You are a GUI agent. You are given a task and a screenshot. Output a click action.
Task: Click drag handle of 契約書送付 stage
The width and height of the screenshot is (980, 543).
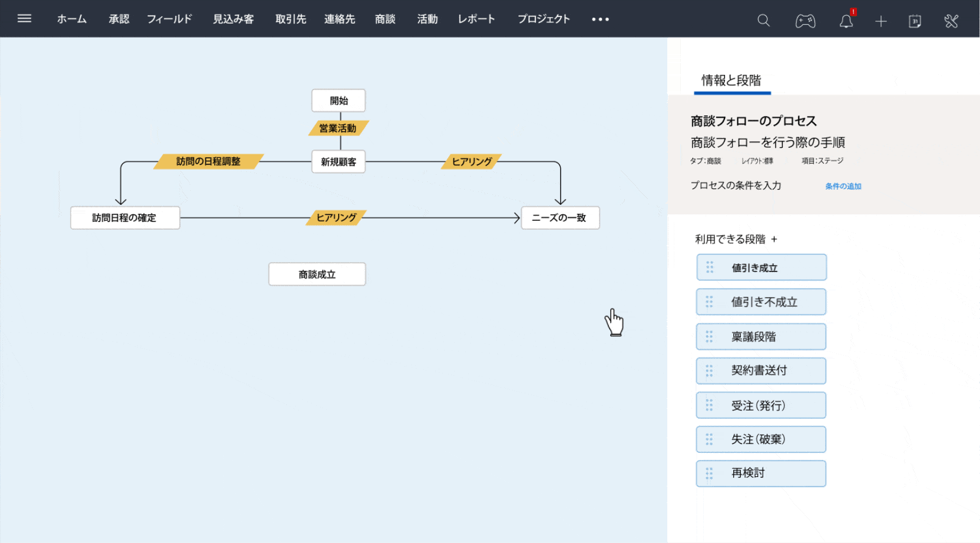click(710, 370)
